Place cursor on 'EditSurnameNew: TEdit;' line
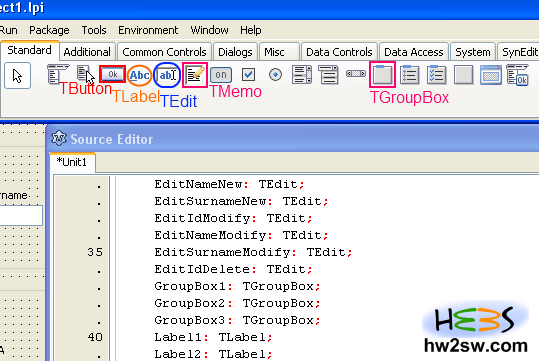Screen dimensions: 539x361 pos(241,201)
